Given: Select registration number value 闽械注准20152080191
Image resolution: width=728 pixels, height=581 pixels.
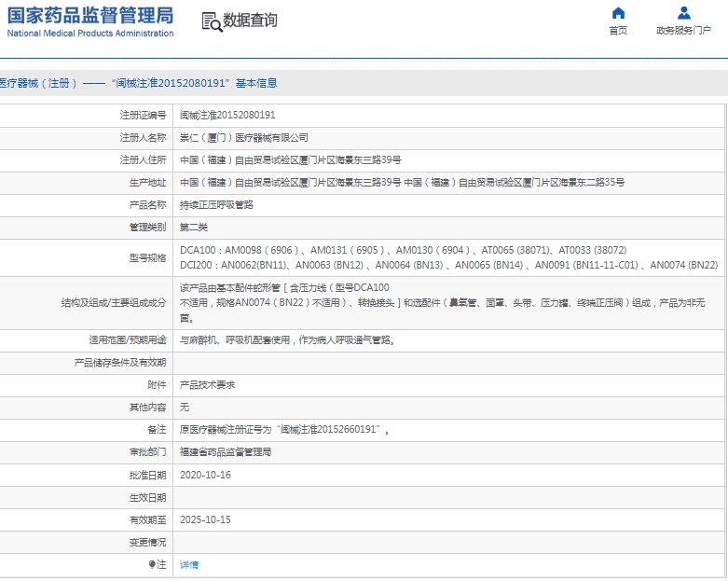Looking at the screenshot, I should tap(227, 116).
